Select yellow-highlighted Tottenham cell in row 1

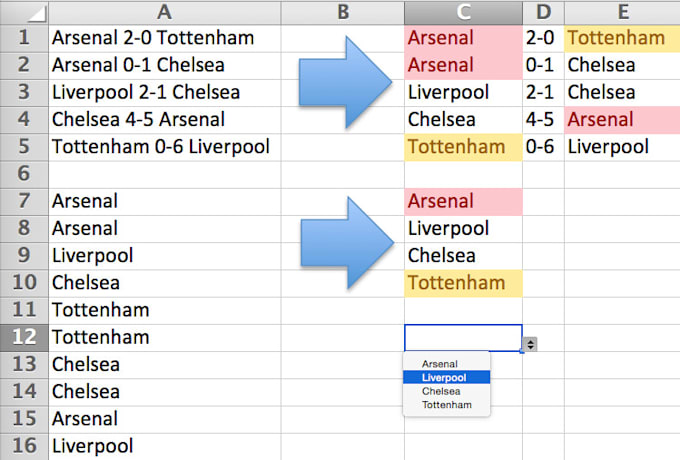coord(622,38)
